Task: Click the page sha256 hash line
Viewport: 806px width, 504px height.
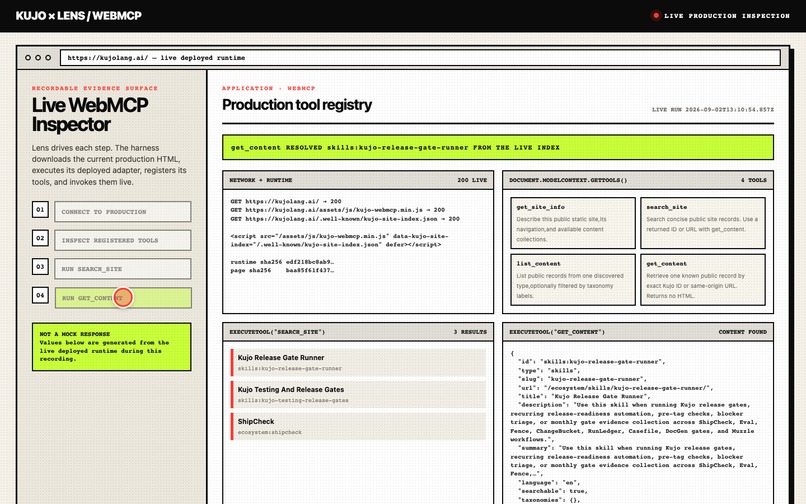Action: click(282, 271)
